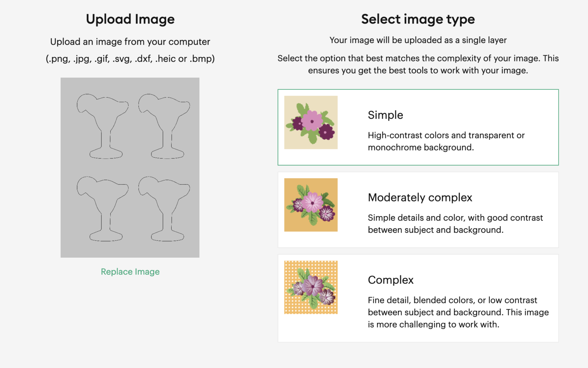Click the complexity instruction paragraph

pyautogui.click(x=418, y=64)
